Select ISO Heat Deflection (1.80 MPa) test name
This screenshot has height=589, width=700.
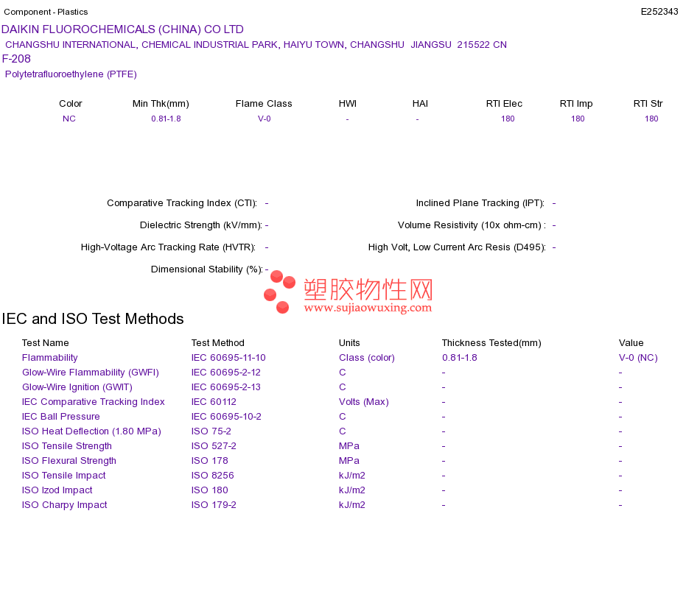click(x=91, y=431)
